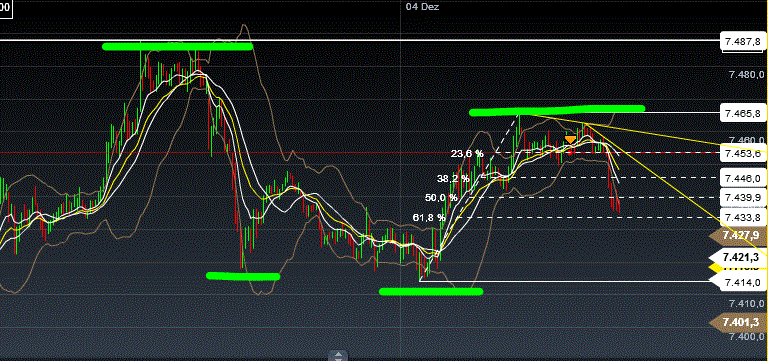
Task: Click the 7.400,0 axis value
Action: [745, 337]
